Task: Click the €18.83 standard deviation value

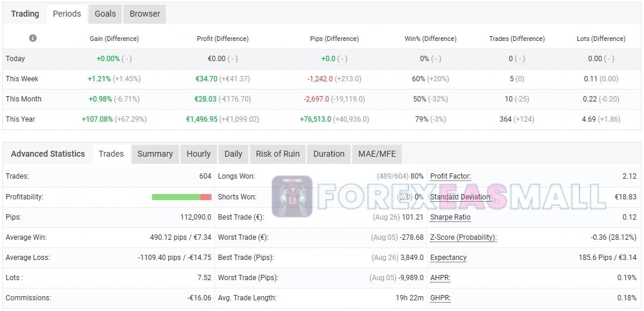Action: [626, 197]
